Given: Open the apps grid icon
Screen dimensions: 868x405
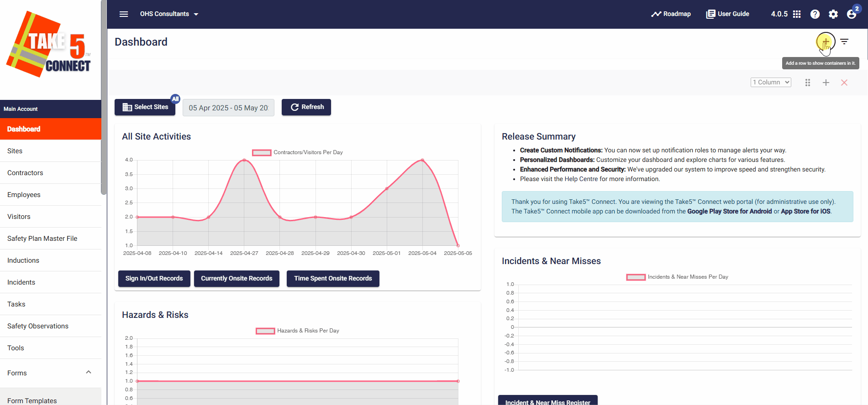Looking at the screenshot, I should pyautogui.click(x=797, y=14).
